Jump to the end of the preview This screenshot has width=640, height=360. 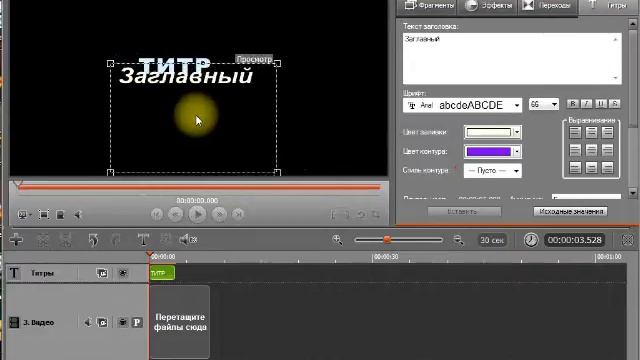point(238,214)
